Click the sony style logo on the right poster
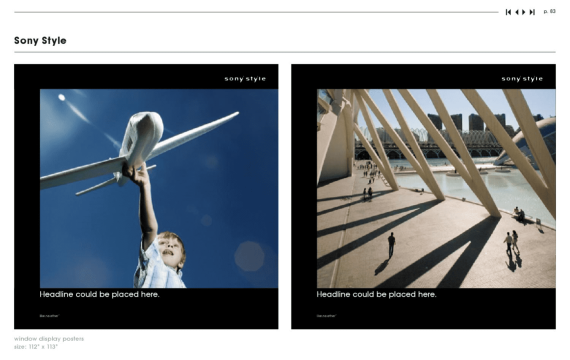 tap(522, 79)
